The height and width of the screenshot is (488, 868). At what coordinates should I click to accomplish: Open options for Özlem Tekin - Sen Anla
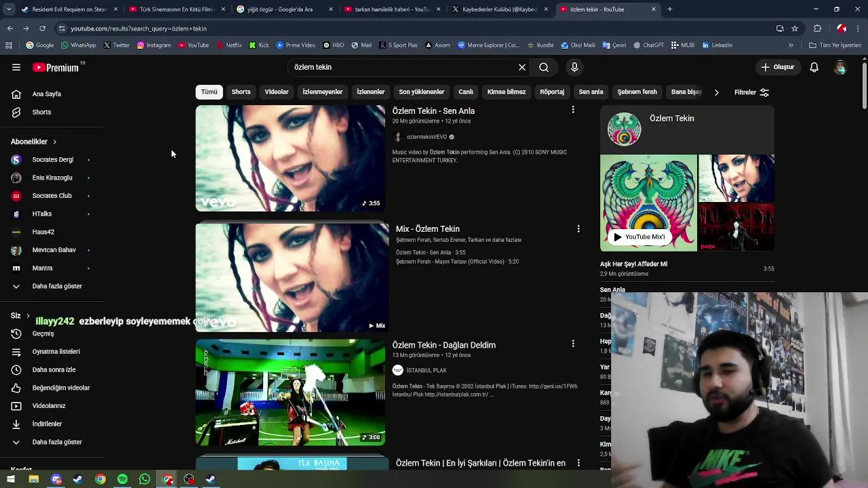[573, 110]
